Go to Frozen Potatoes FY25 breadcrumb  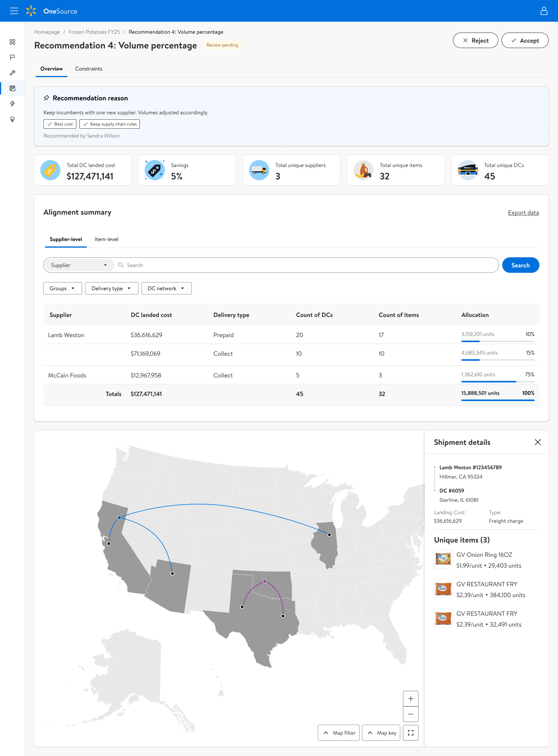tap(94, 32)
